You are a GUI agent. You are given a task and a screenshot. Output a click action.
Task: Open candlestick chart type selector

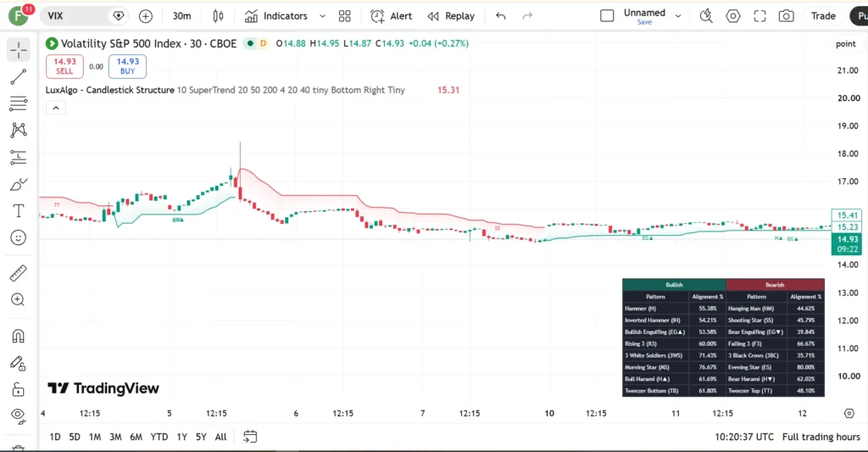(218, 16)
